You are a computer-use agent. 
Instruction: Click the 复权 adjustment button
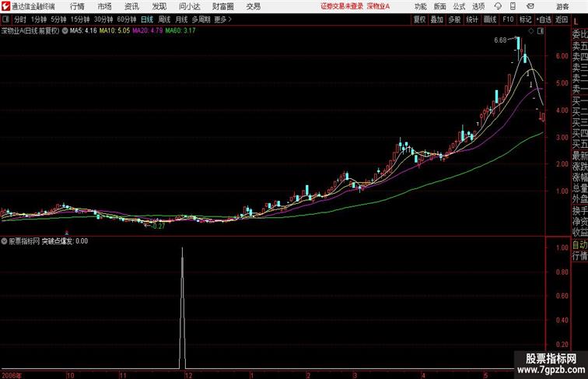click(x=419, y=19)
